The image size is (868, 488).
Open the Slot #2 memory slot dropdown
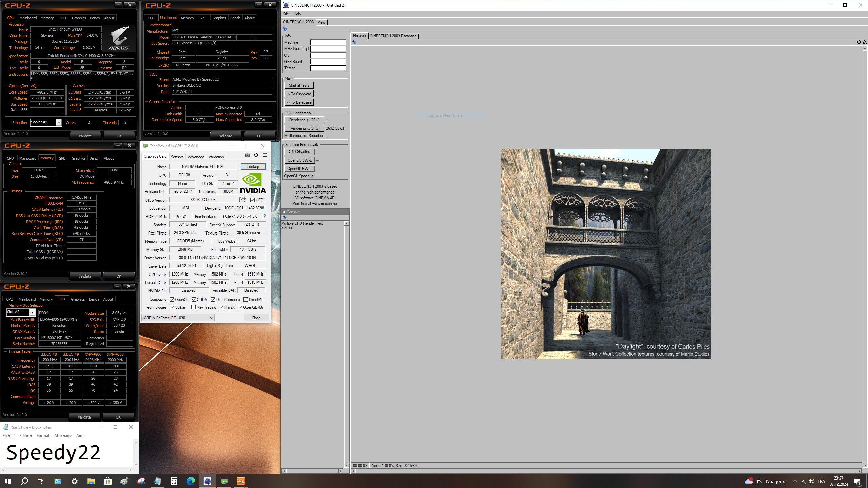[21, 312]
